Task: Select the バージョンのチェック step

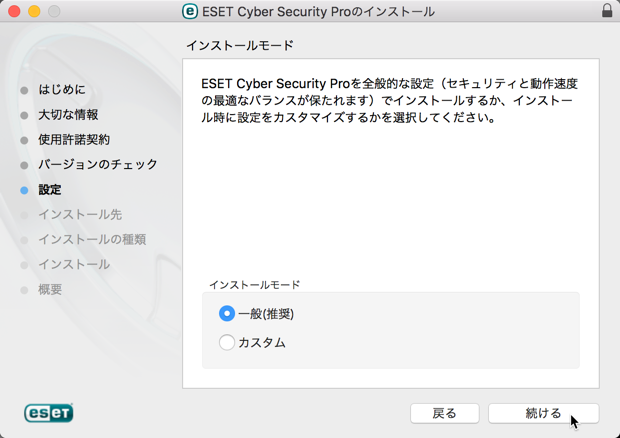Action: 98,164
